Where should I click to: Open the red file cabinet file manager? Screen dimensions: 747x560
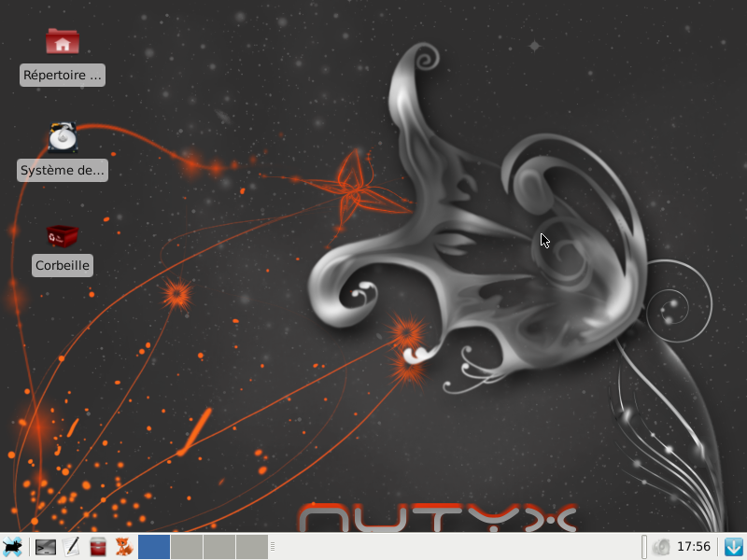pyautogui.click(x=98, y=547)
